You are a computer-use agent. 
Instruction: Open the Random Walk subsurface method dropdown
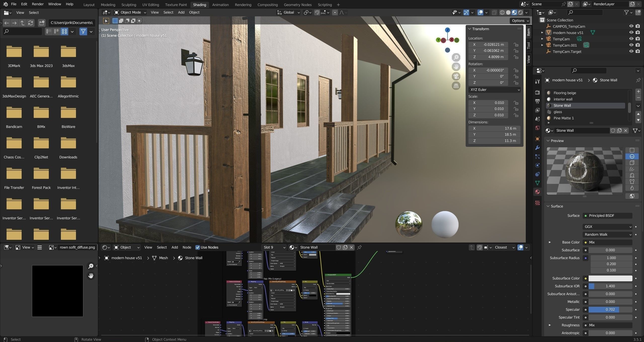(x=607, y=234)
